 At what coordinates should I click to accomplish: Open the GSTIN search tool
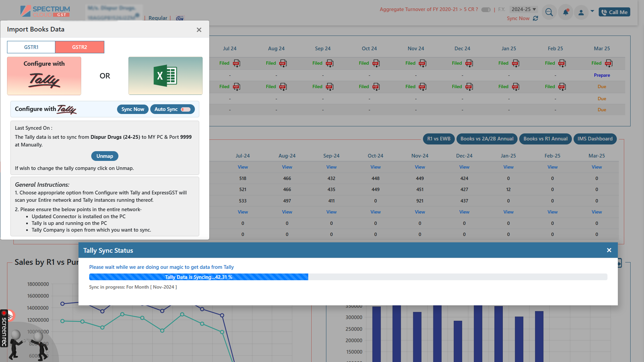point(549,12)
